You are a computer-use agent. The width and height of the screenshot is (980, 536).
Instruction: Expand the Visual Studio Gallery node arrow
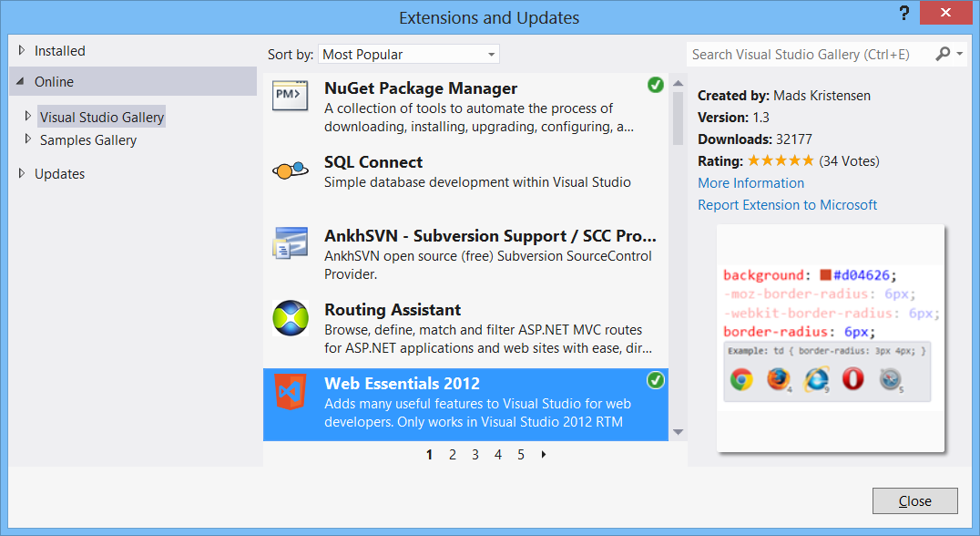[x=27, y=116]
